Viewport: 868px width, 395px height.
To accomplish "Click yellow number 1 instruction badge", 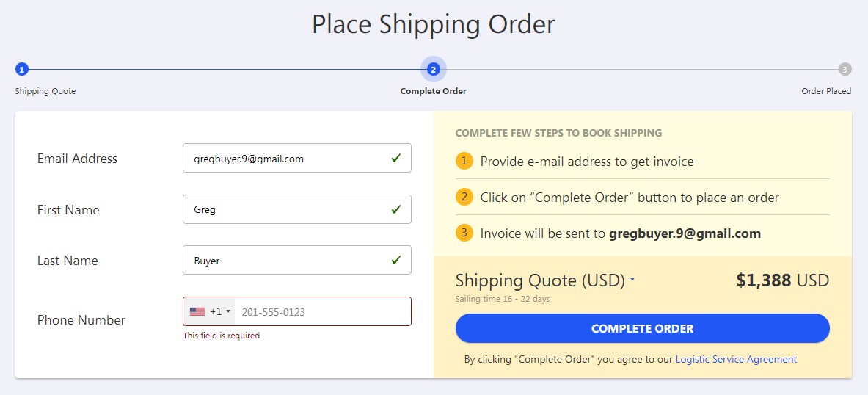I will [464, 162].
